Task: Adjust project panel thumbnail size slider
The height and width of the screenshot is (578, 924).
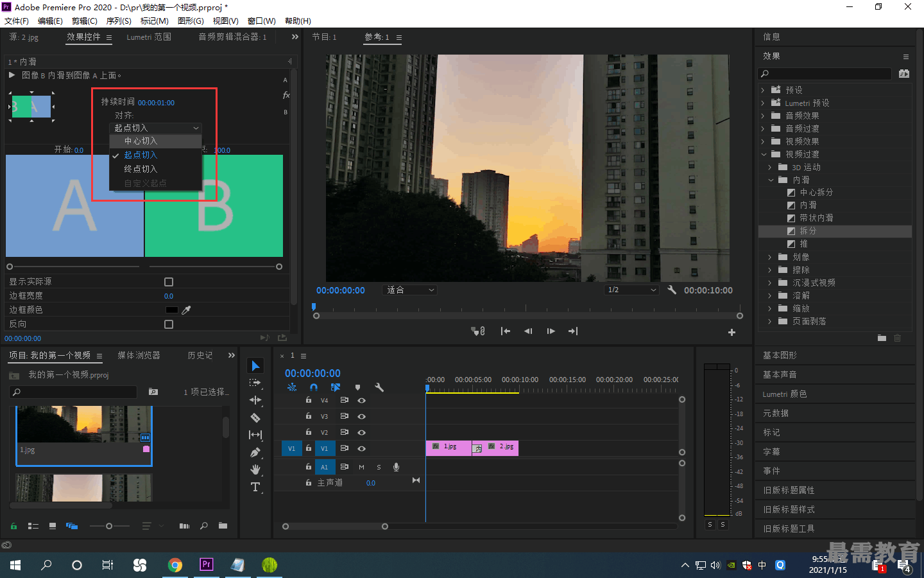Action: click(x=109, y=526)
